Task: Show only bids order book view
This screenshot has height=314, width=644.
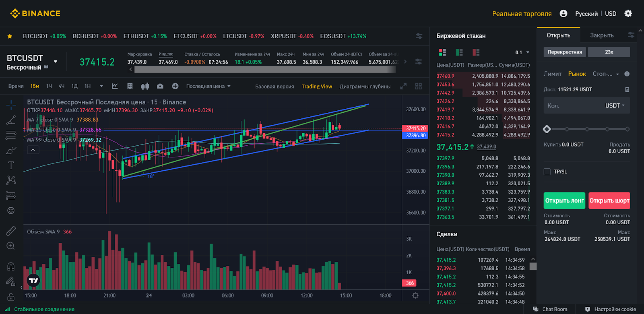Action: pyautogui.click(x=459, y=52)
